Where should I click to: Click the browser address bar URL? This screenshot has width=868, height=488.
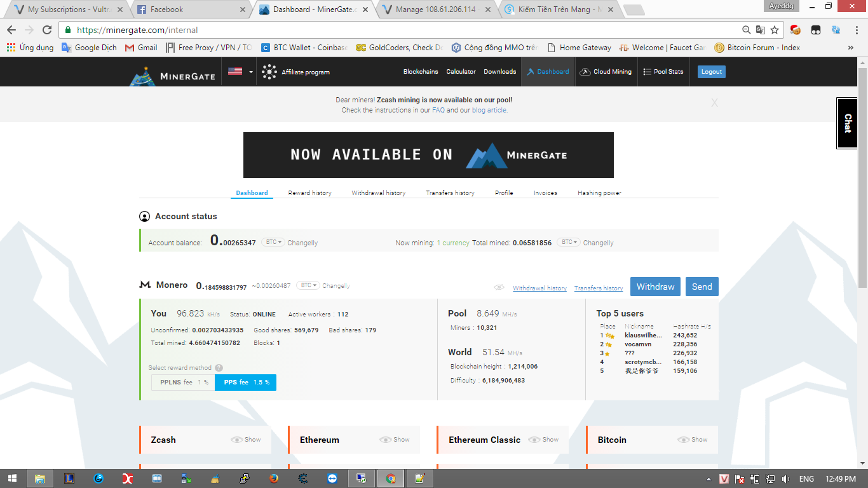pos(137,30)
